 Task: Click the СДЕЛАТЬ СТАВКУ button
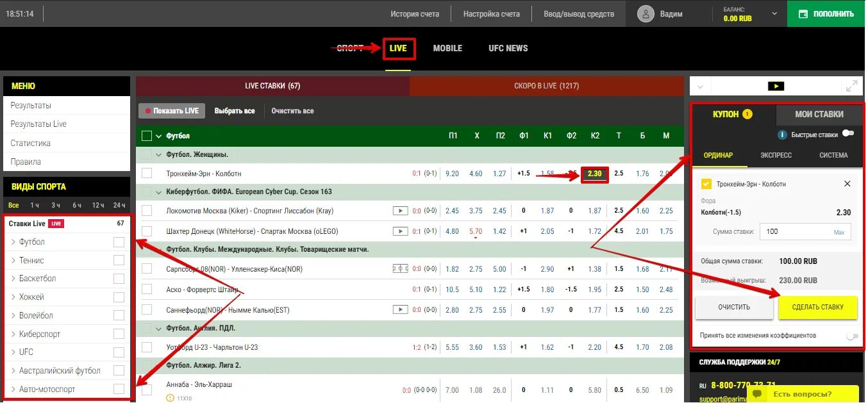pos(818,307)
